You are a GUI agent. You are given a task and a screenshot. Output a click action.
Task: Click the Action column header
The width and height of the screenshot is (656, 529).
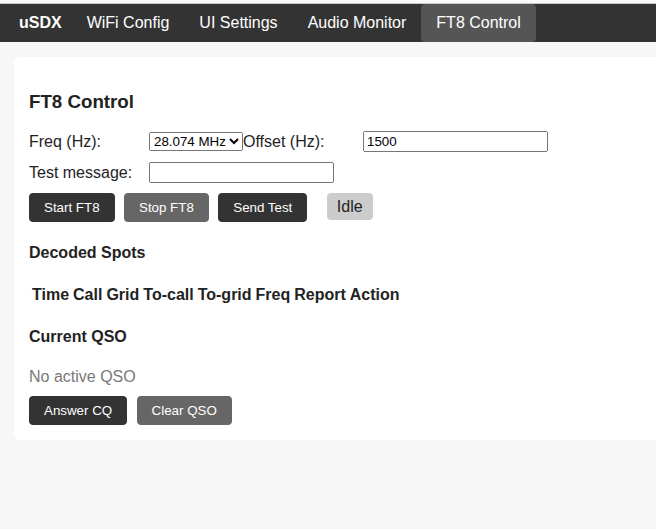click(374, 295)
